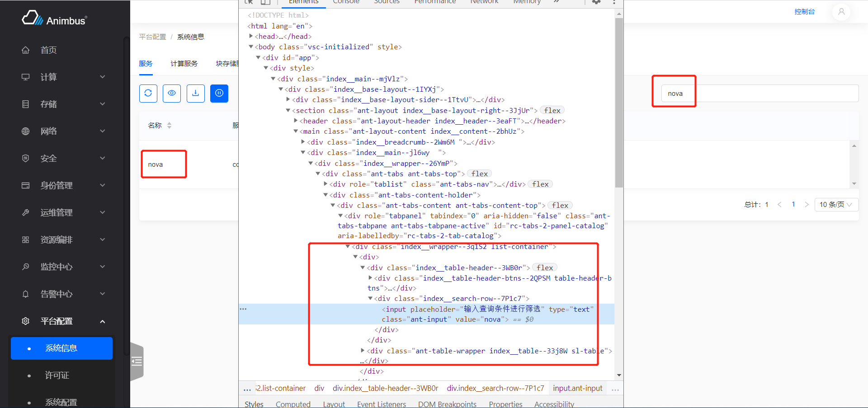Image resolution: width=868 pixels, height=408 pixels.
Task: Click the 平台配置 gear icon
Action: pos(26,321)
